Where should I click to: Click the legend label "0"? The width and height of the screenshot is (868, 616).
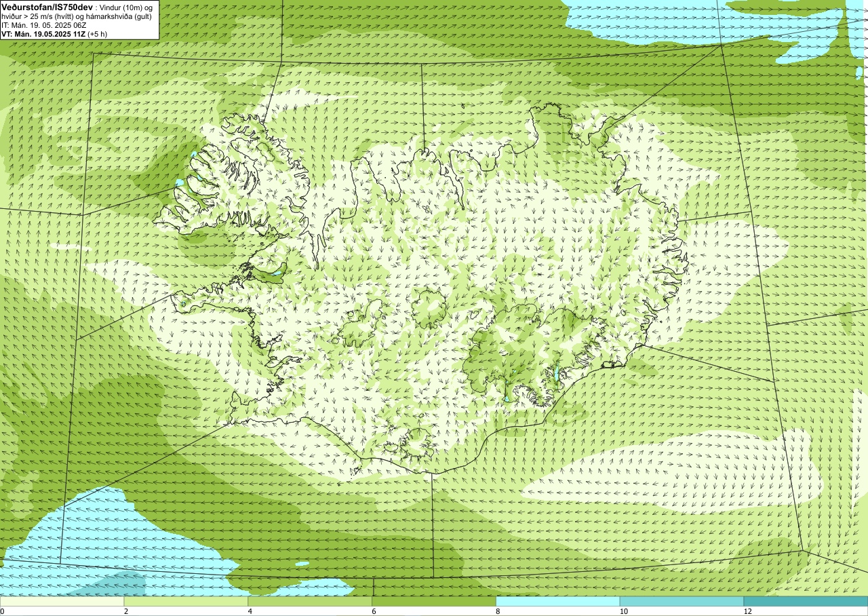pos(2,611)
